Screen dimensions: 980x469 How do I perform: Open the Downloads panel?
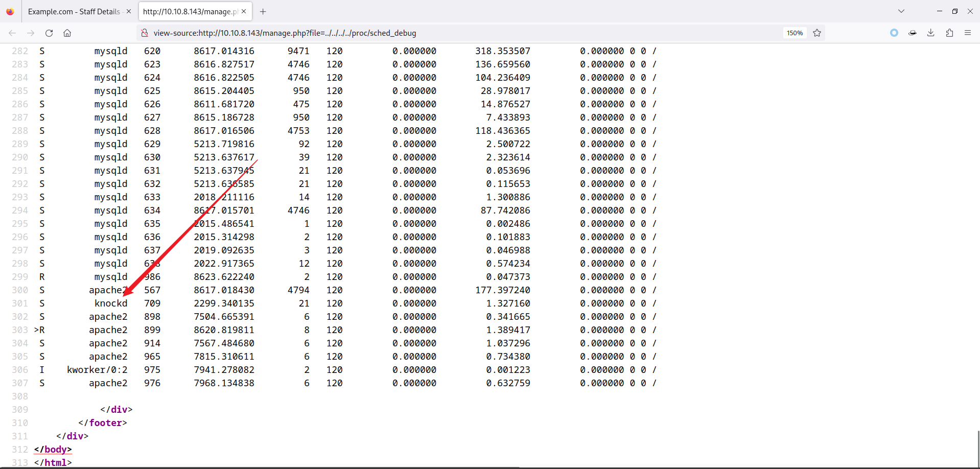click(x=930, y=33)
